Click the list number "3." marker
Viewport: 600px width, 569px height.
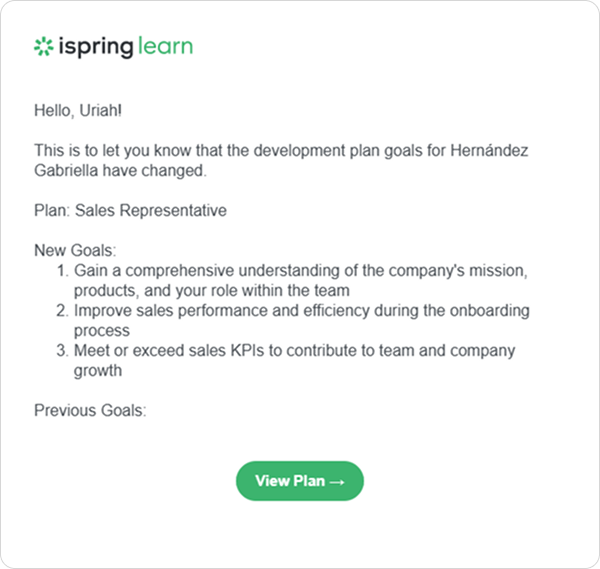point(63,351)
